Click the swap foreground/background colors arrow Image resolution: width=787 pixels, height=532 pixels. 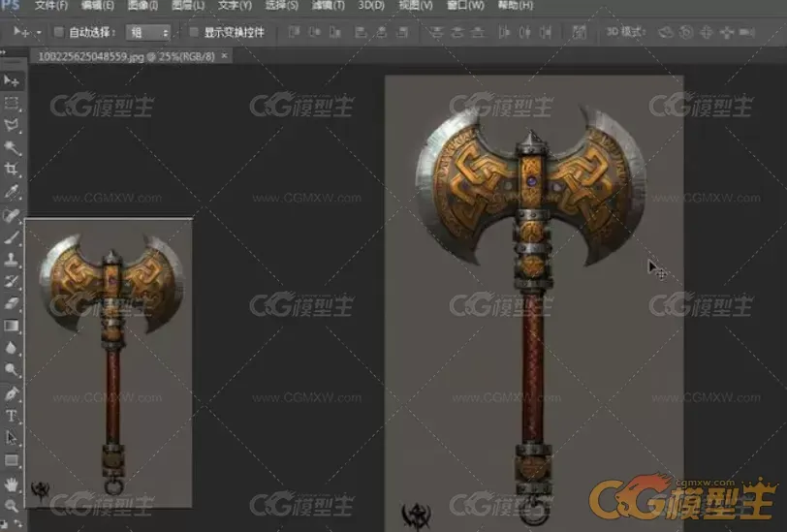(x=18, y=524)
